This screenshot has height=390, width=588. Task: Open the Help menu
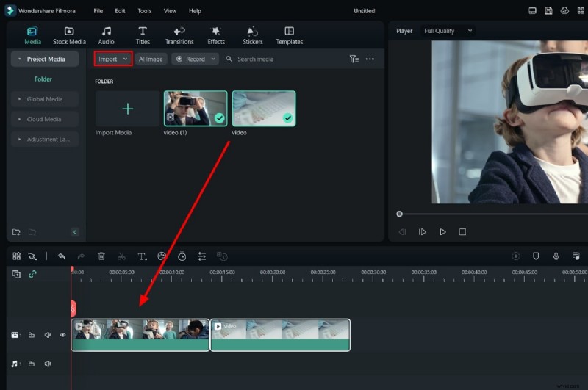click(195, 11)
